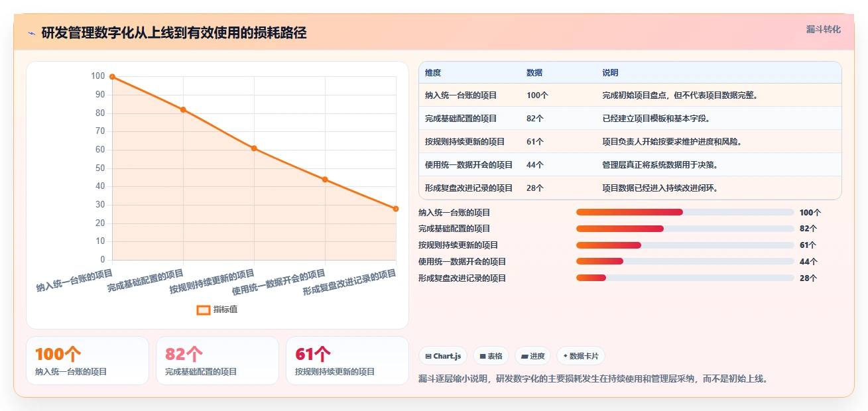Click the 按规则持续更新的项目 cell in the table
The width and height of the screenshot is (868, 411).
pyautogui.click(x=465, y=142)
